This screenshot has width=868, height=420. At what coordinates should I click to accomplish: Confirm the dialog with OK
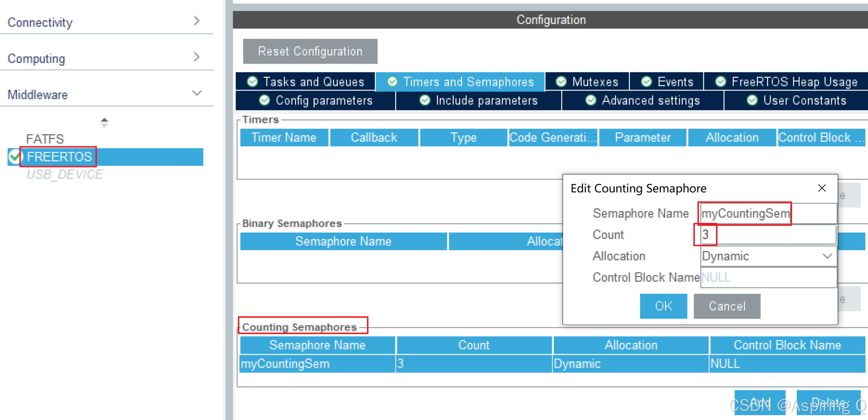point(664,306)
